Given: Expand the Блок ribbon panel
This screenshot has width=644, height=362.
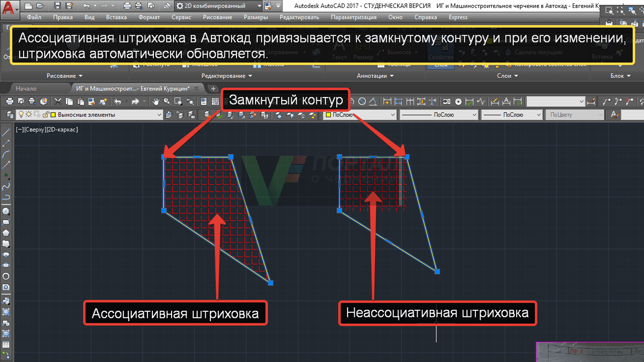Looking at the screenshot, I should point(620,76).
